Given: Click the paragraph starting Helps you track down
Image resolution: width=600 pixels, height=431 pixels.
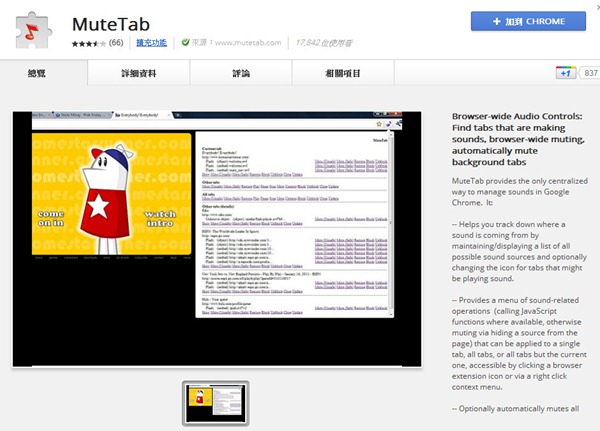Looking at the screenshot, I should 519,251.
